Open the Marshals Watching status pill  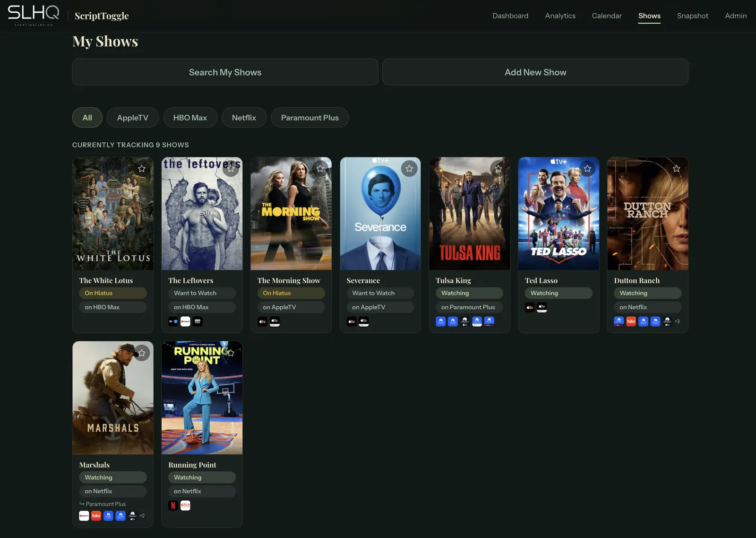pyautogui.click(x=113, y=477)
